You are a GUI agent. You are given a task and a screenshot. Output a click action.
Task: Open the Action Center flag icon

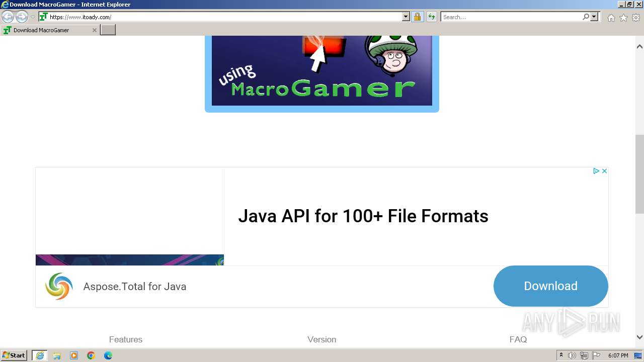point(596,355)
